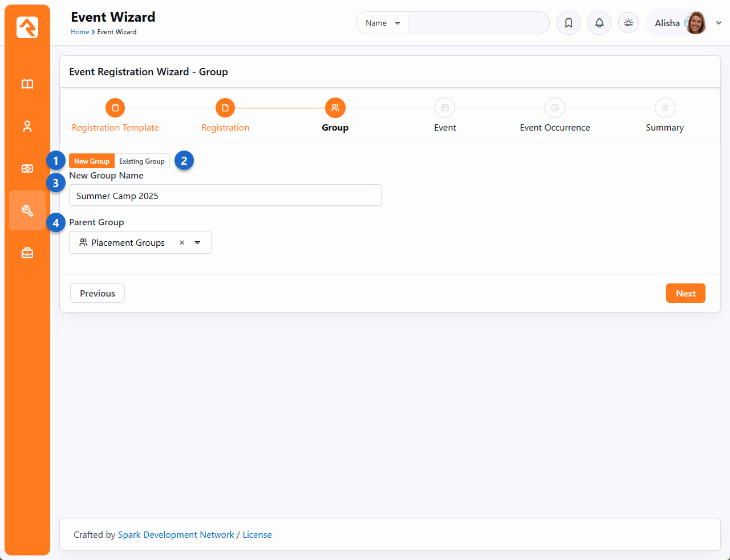Image resolution: width=730 pixels, height=560 pixels.
Task: Click the New Group Name text field
Action: pos(225,196)
